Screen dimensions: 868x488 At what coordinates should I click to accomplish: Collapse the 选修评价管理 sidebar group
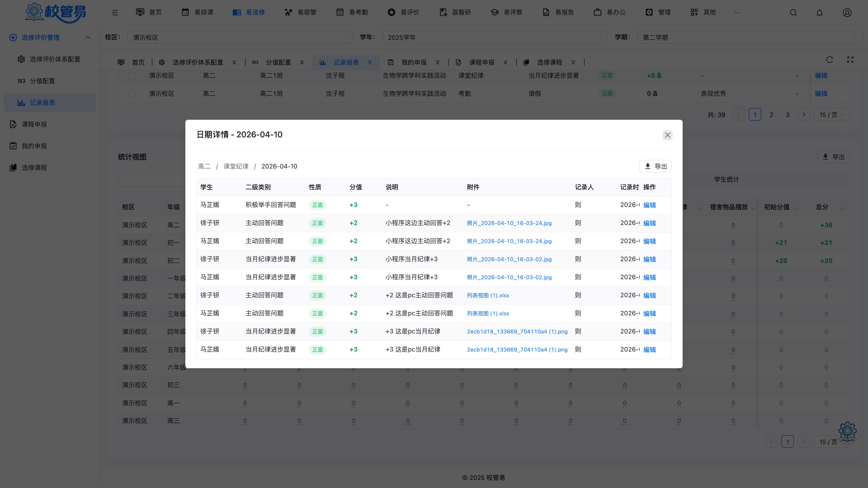click(x=50, y=37)
